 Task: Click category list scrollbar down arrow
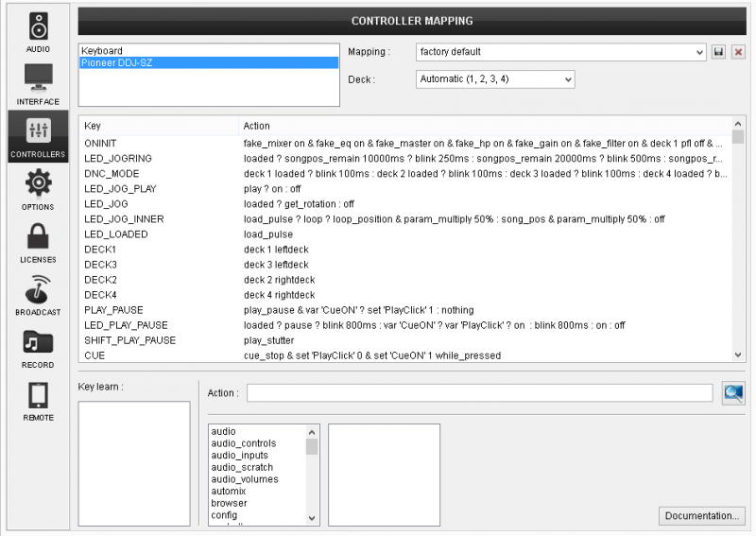tap(312, 518)
